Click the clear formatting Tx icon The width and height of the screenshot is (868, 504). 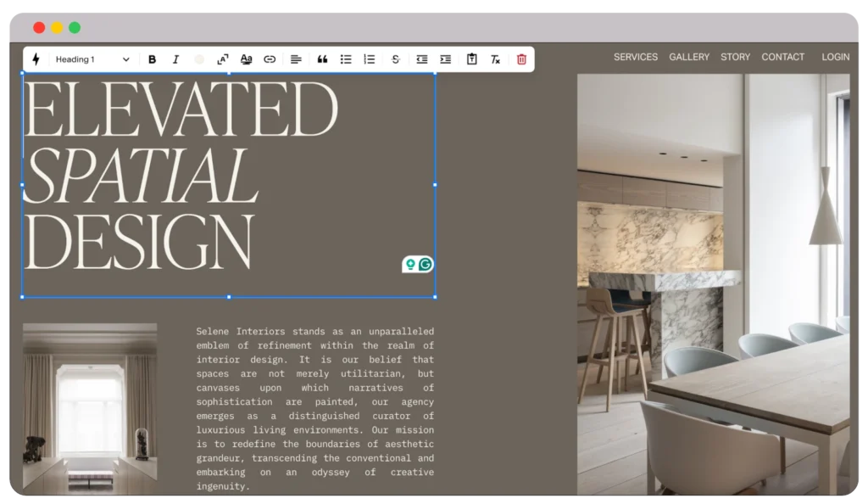coord(495,59)
